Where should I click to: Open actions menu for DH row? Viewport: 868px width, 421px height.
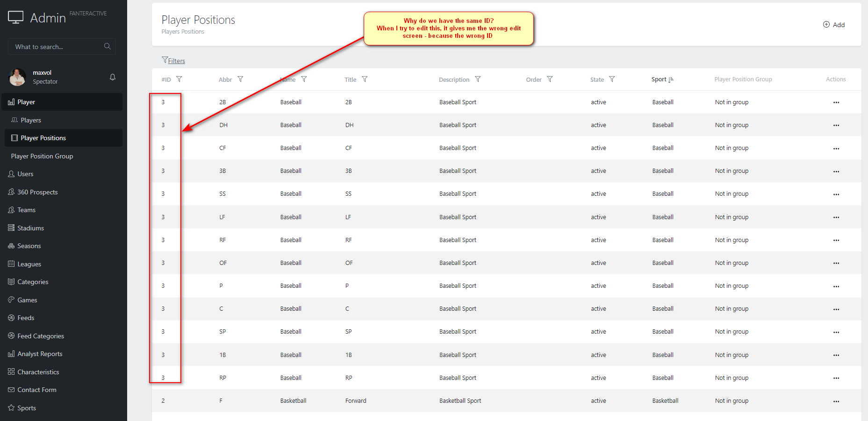[x=836, y=125]
